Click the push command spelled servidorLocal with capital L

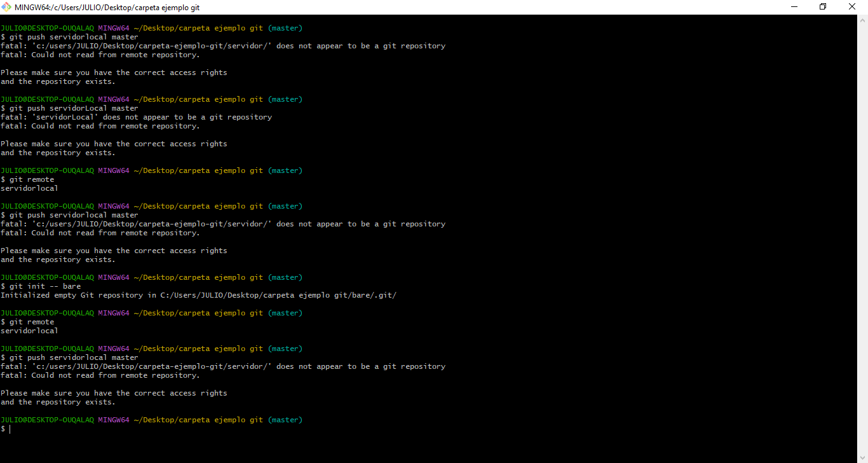(69, 108)
